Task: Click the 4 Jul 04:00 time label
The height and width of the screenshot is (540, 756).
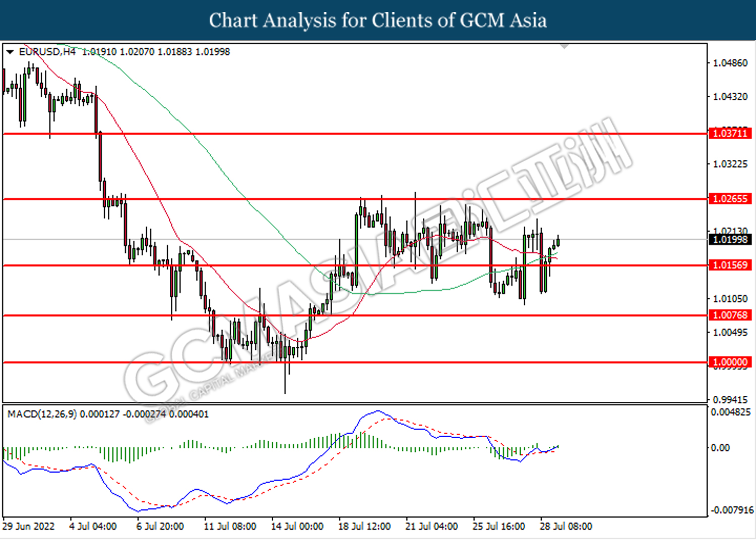Action: [x=93, y=526]
